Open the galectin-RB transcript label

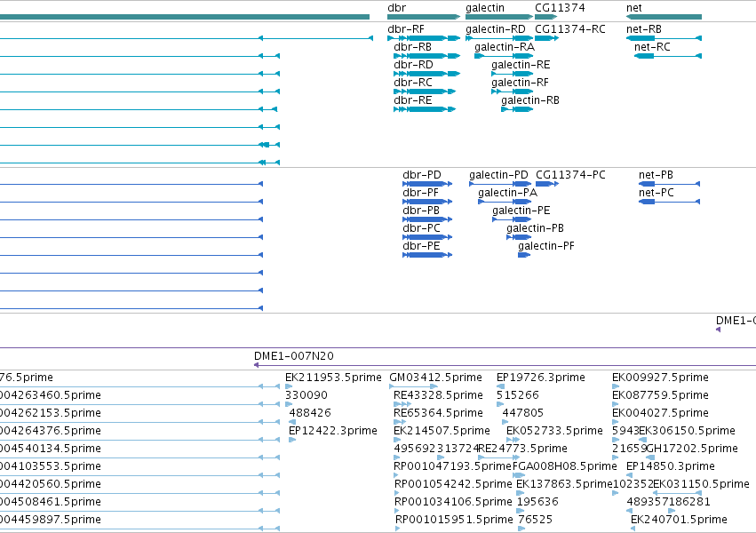530,100
